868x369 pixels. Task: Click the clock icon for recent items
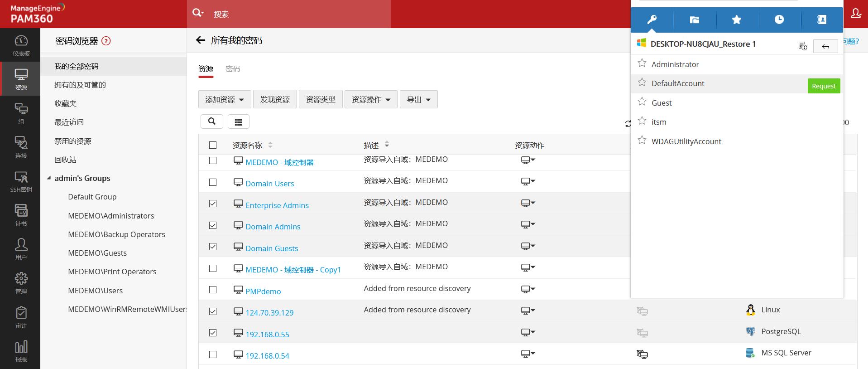[x=779, y=19]
